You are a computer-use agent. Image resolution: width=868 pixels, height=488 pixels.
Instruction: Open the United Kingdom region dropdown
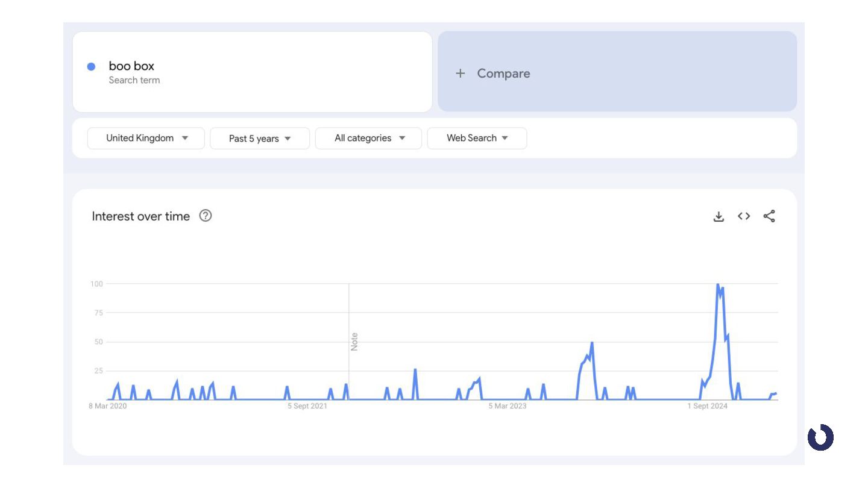pos(146,138)
